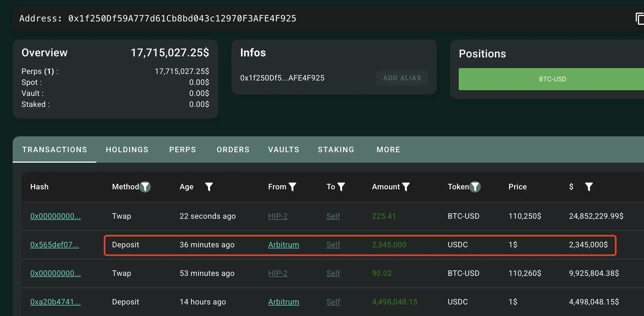Switch to the Holdings tab
The height and width of the screenshot is (316, 644).
click(x=127, y=149)
